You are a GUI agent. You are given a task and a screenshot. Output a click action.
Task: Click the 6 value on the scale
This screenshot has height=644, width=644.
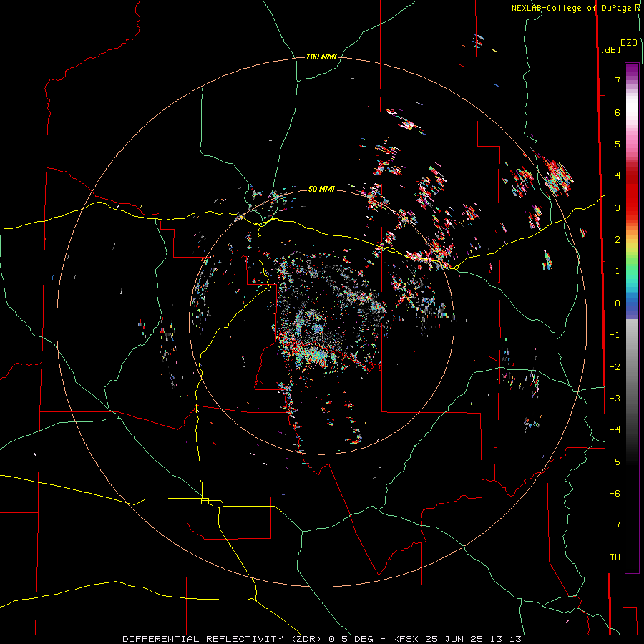click(x=618, y=112)
